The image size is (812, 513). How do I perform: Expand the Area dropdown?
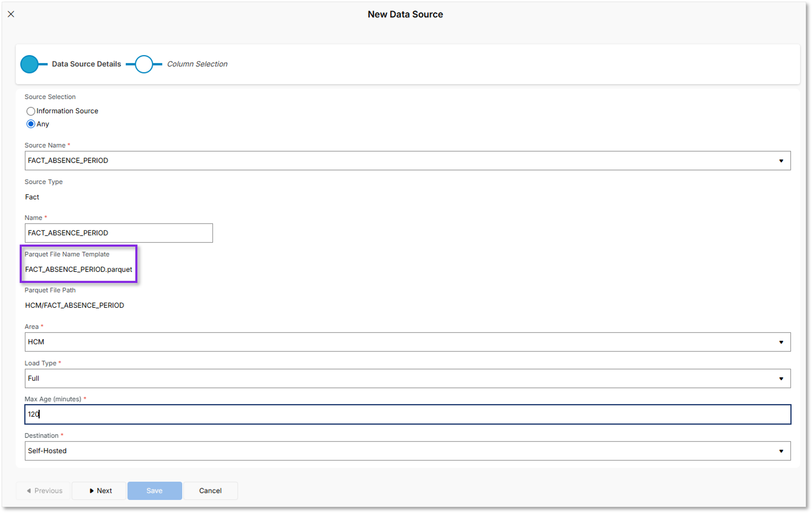point(407,342)
